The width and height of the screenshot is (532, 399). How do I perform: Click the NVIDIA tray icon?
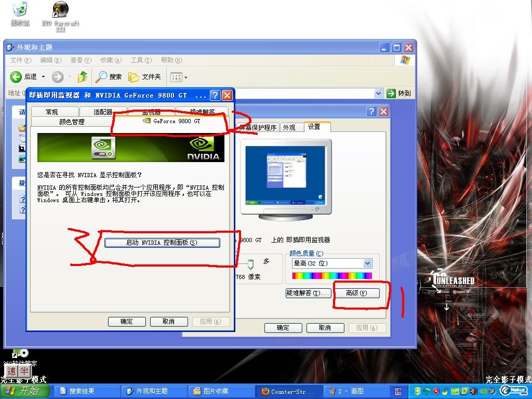[x=483, y=391]
